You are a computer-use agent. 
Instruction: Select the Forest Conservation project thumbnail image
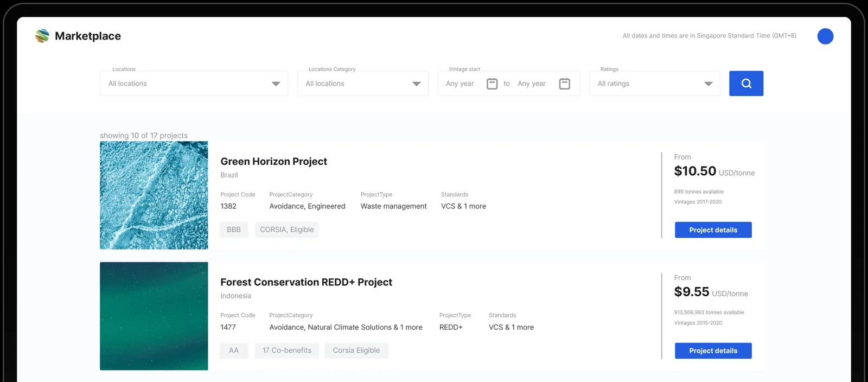coord(154,316)
